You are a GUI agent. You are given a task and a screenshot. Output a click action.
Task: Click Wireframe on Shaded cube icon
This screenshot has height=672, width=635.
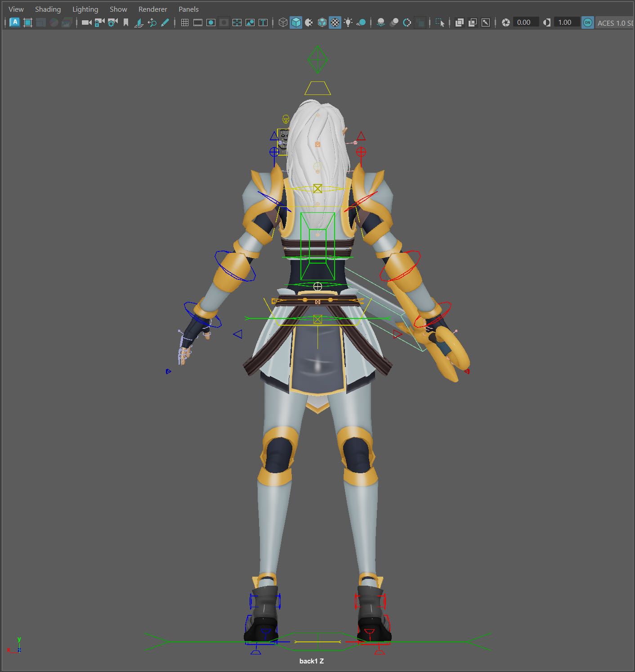click(322, 22)
